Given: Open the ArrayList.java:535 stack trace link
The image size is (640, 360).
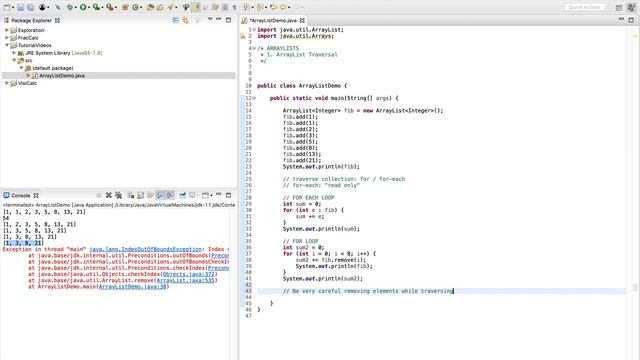Looking at the screenshot, I should (x=186, y=280).
